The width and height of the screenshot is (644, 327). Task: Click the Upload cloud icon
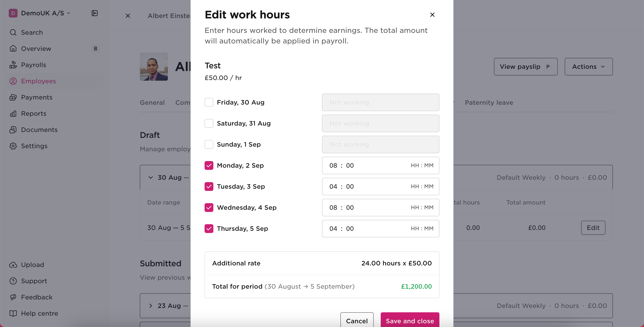pos(13,265)
